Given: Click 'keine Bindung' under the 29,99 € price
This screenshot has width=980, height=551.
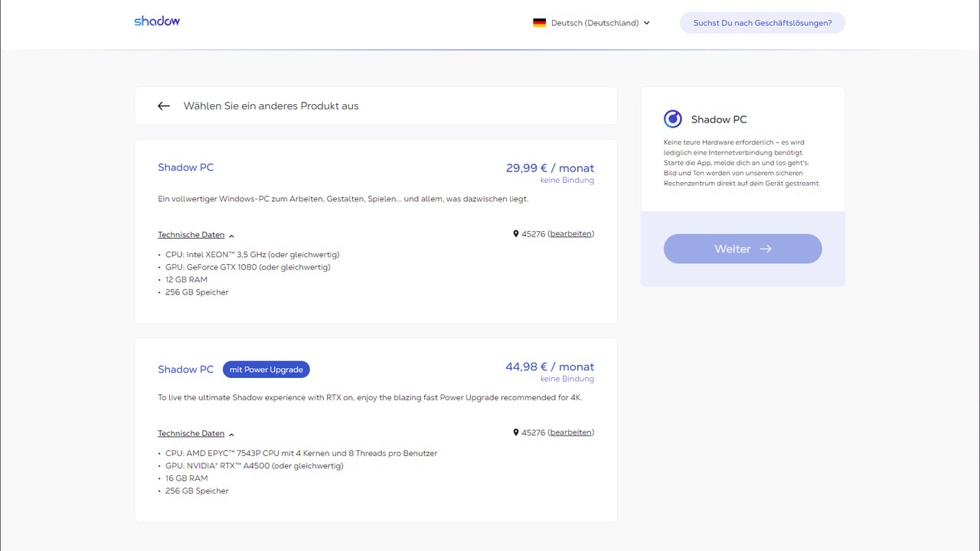Looking at the screenshot, I should click(x=567, y=181).
